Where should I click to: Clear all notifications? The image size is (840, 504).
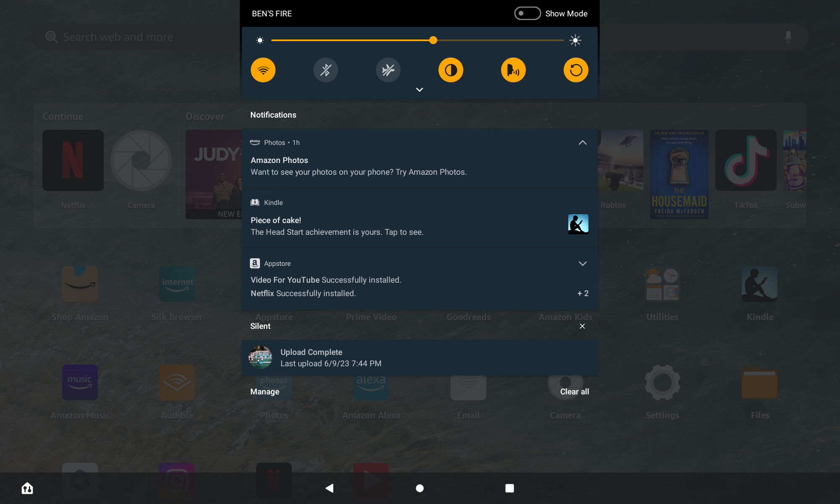click(x=575, y=391)
